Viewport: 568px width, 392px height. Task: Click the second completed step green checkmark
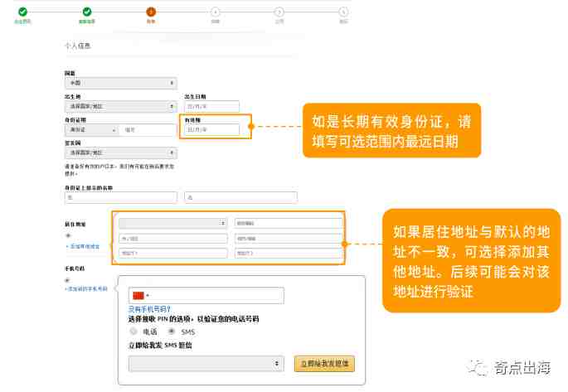point(86,12)
